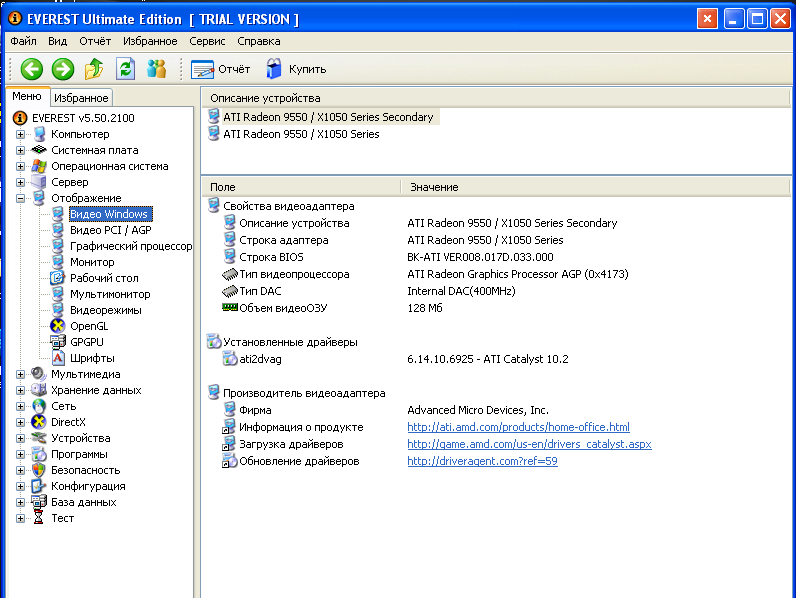796x598 pixels.
Task: Open the driveragent.com driver update link
Action: [x=482, y=461]
